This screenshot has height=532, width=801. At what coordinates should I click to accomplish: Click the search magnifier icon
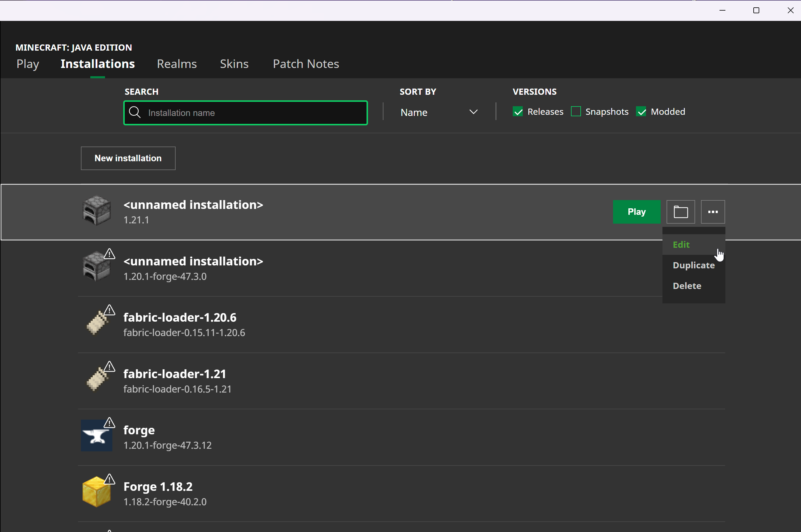(135, 112)
